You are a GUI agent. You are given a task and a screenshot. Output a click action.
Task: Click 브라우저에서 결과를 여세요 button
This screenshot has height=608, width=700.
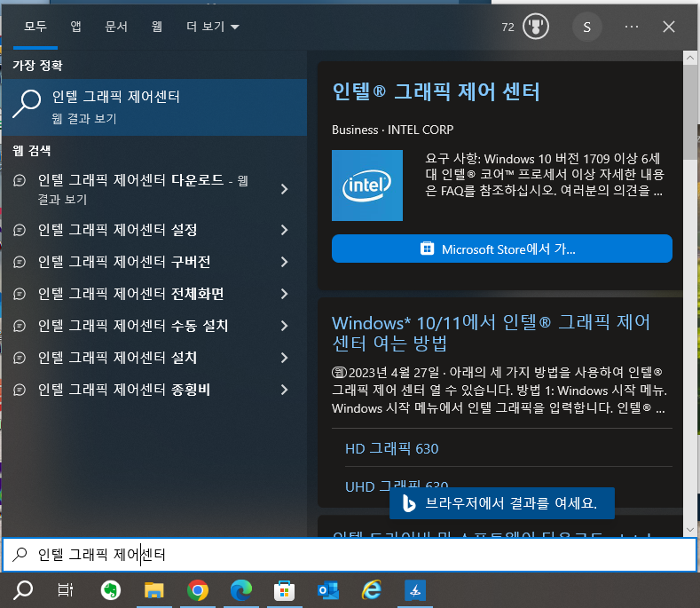(502, 503)
